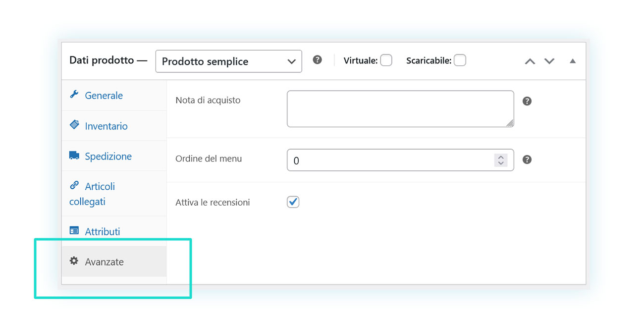
Task: Open the Attributi tab
Action: 114,231
